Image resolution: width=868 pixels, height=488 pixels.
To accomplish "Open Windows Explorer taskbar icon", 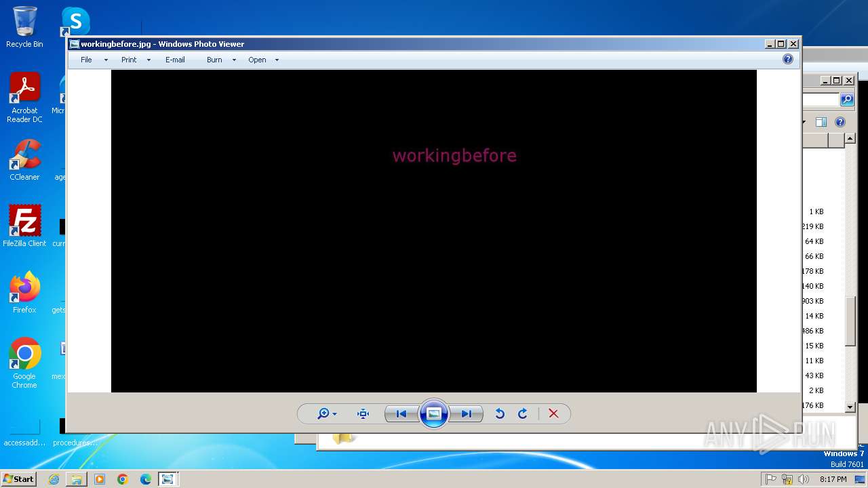I will click(77, 479).
